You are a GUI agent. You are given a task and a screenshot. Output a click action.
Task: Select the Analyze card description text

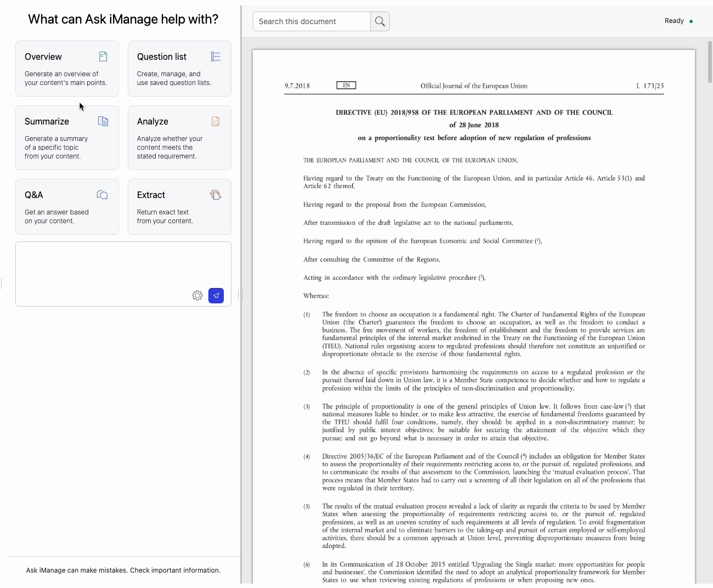click(169, 148)
